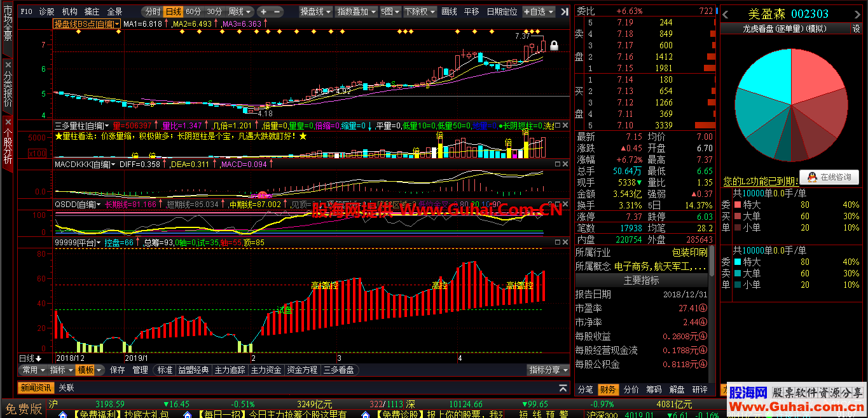868x418 pixels.
Task: Click the padlock icon on price chart
Action: (554, 46)
